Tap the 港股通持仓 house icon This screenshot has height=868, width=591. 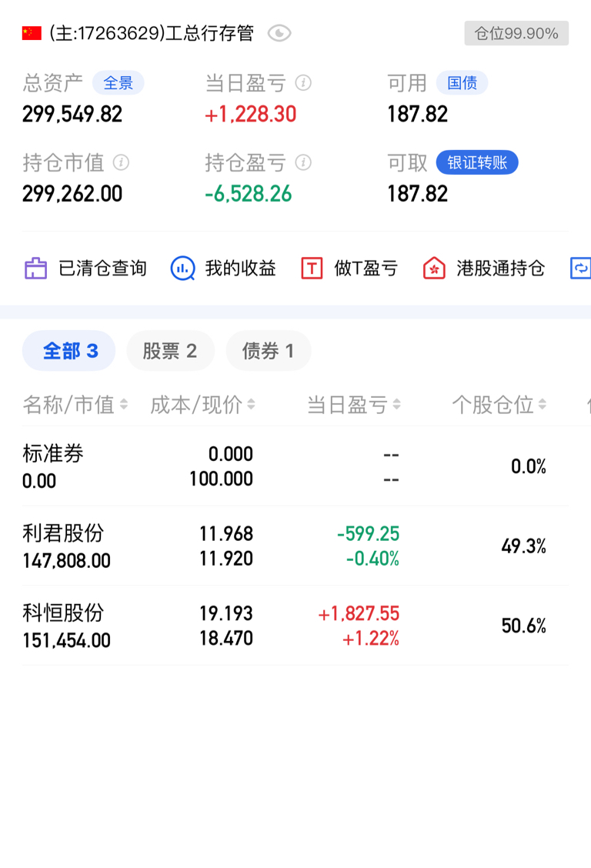[434, 269]
